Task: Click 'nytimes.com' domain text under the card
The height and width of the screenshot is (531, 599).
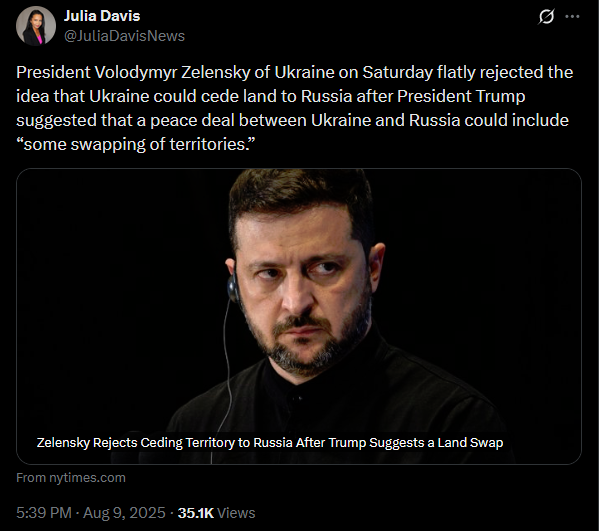Action: point(87,478)
